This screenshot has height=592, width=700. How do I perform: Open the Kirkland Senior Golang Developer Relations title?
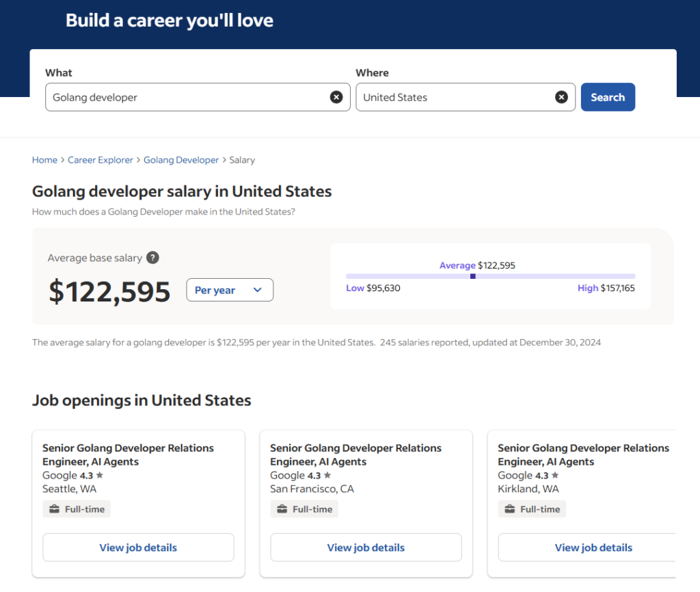[x=584, y=455]
